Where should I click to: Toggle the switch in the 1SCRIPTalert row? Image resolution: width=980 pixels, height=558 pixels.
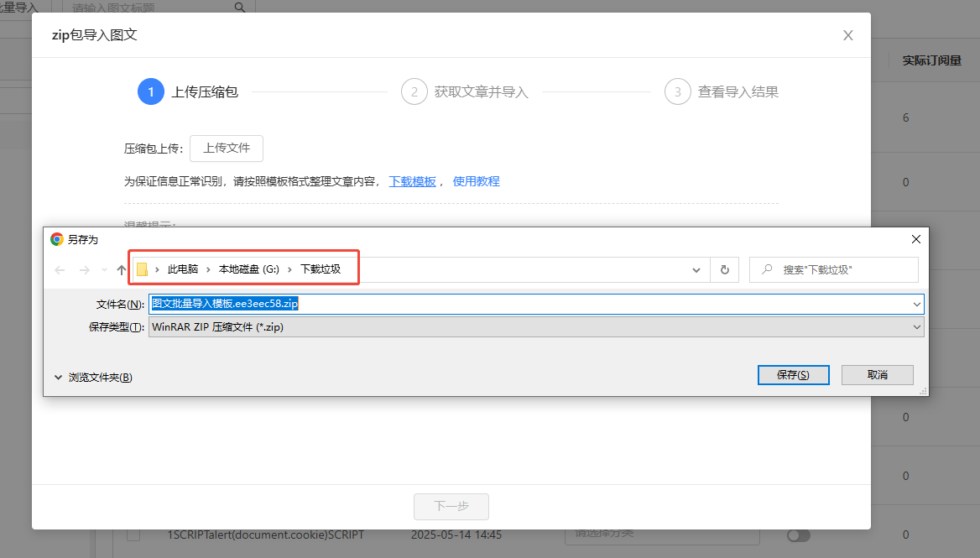pos(798,535)
